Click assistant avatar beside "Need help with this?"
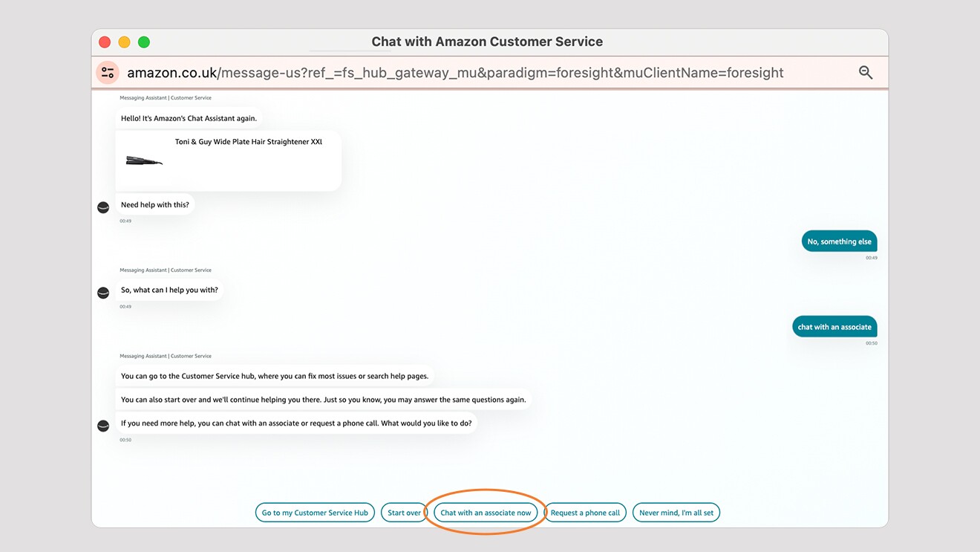This screenshot has height=552, width=980. 103,207
